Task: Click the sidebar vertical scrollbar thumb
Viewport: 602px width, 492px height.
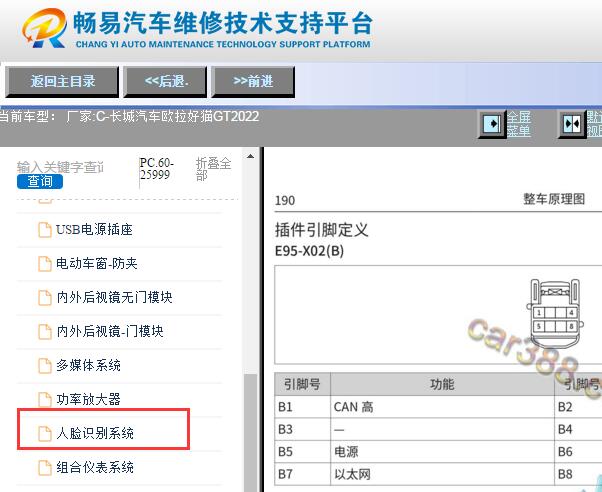Action: click(x=250, y=432)
